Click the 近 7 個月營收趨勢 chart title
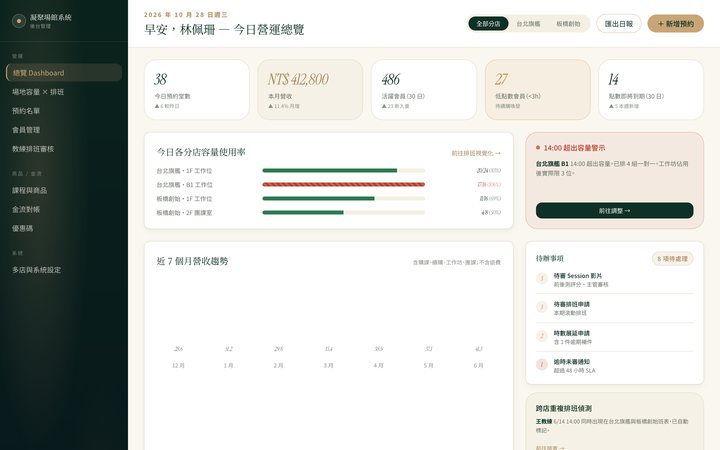This screenshot has height=450, width=720. 192,261
